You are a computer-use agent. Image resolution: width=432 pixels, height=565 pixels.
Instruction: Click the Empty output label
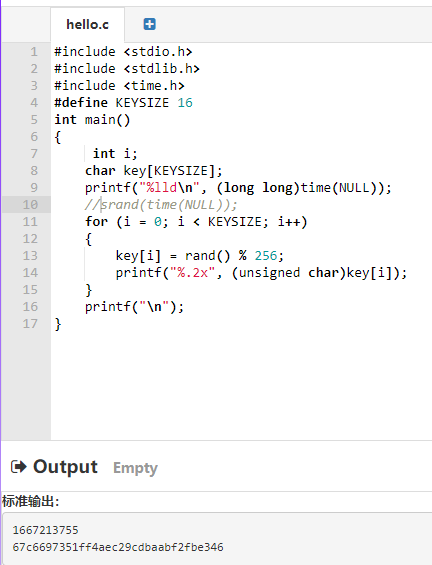pos(135,468)
